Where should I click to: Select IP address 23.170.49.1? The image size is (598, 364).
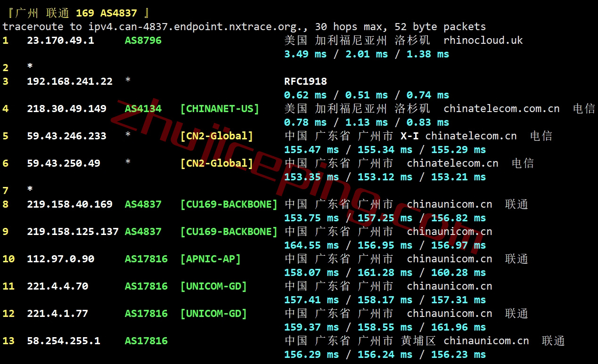tap(60, 40)
